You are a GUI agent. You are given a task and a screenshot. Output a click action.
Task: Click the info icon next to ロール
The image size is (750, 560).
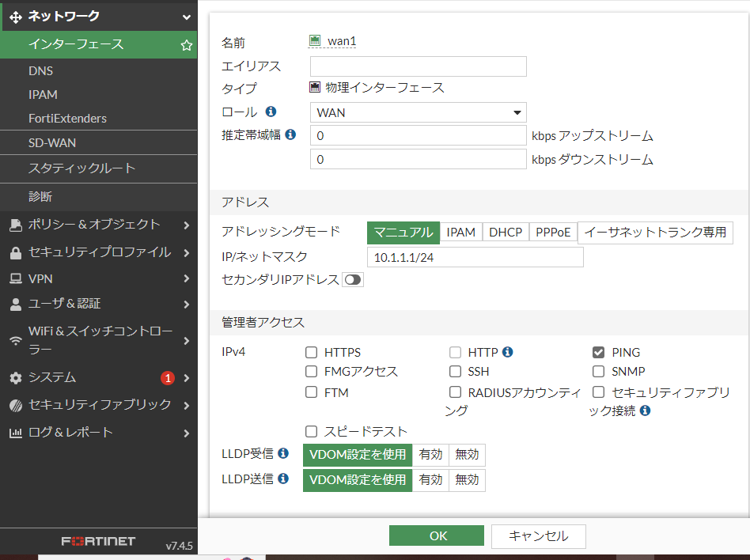(x=271, y=111)
